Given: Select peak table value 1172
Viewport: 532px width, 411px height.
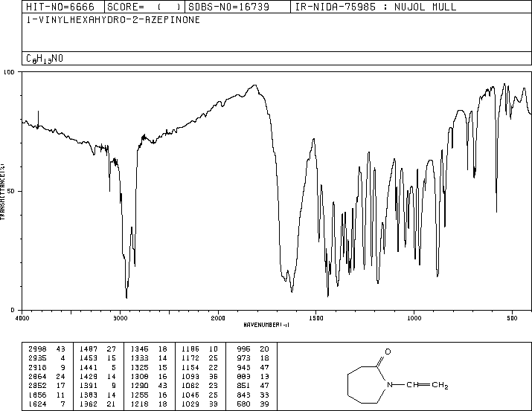Looking at the screenshot, I should (x=190, y=358).
